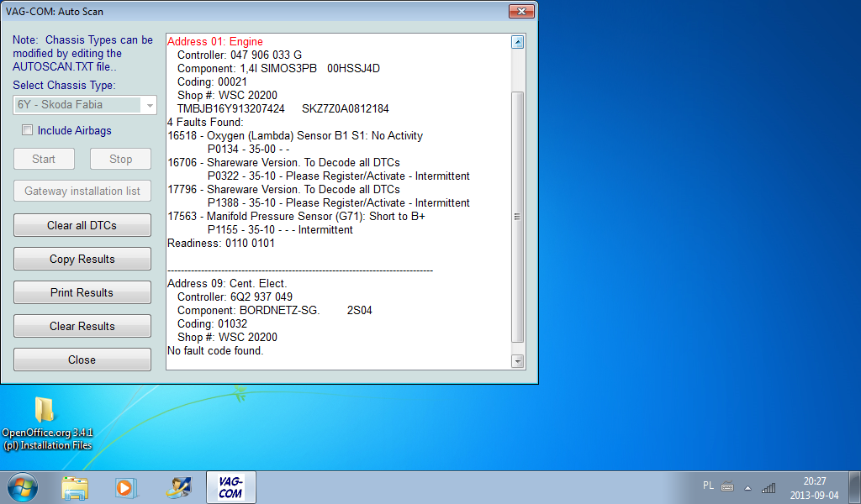Show hidden tray icons arrow

(x=747, y=487)
